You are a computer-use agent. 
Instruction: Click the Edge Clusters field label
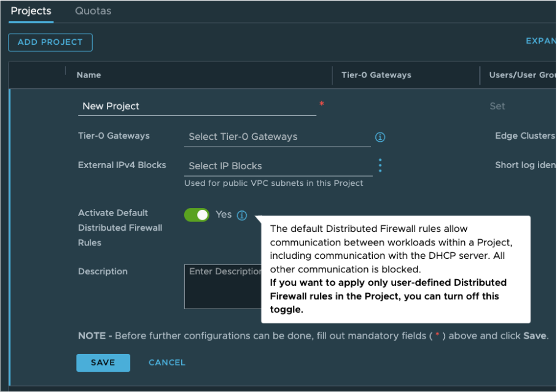click(x=524, y=136)
